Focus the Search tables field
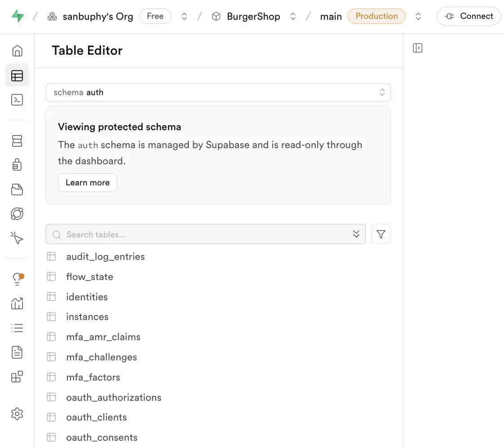This screenshot has width=504, height=447. click(x=206, y=234)
